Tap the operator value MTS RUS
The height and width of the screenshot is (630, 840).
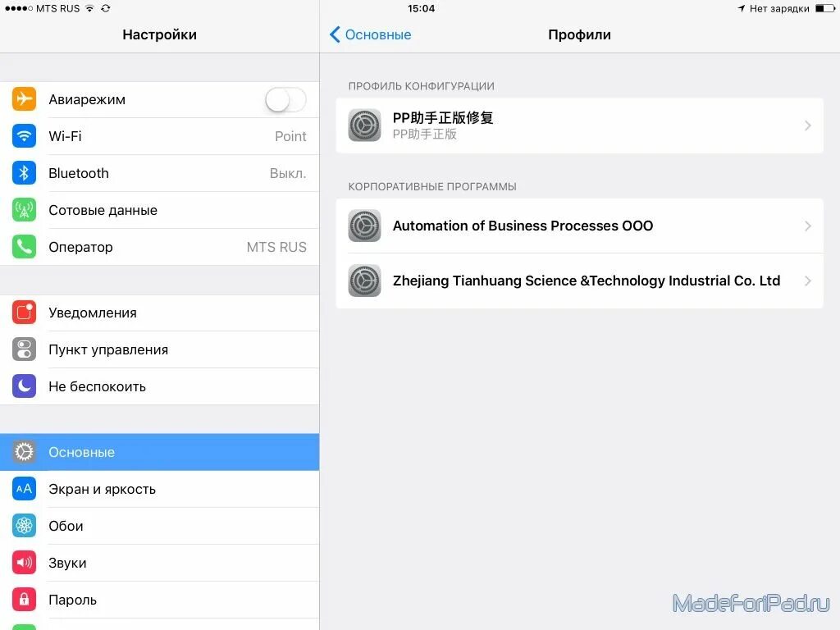point(276,247)
